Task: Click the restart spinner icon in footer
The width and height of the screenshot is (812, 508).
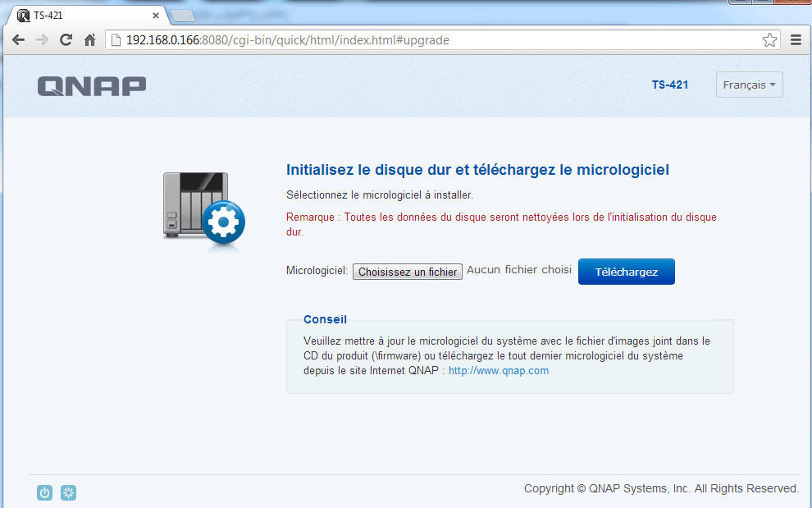Action: point(69,492)
